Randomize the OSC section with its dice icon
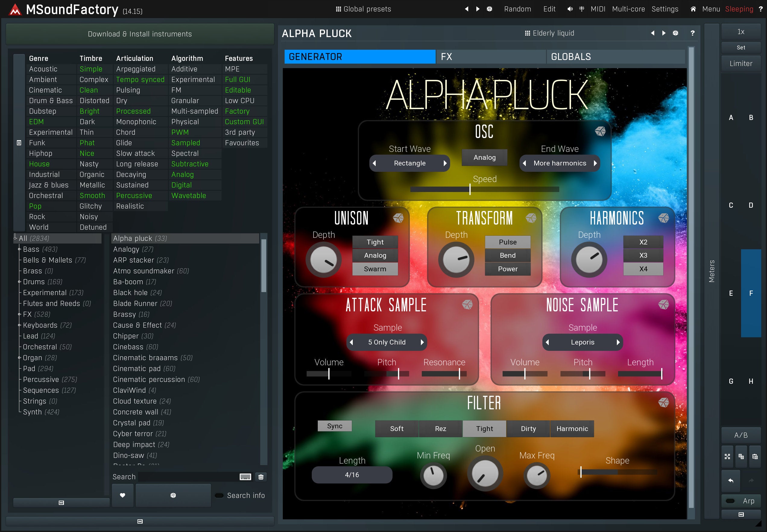767x532 pixels. coord(600,131)
